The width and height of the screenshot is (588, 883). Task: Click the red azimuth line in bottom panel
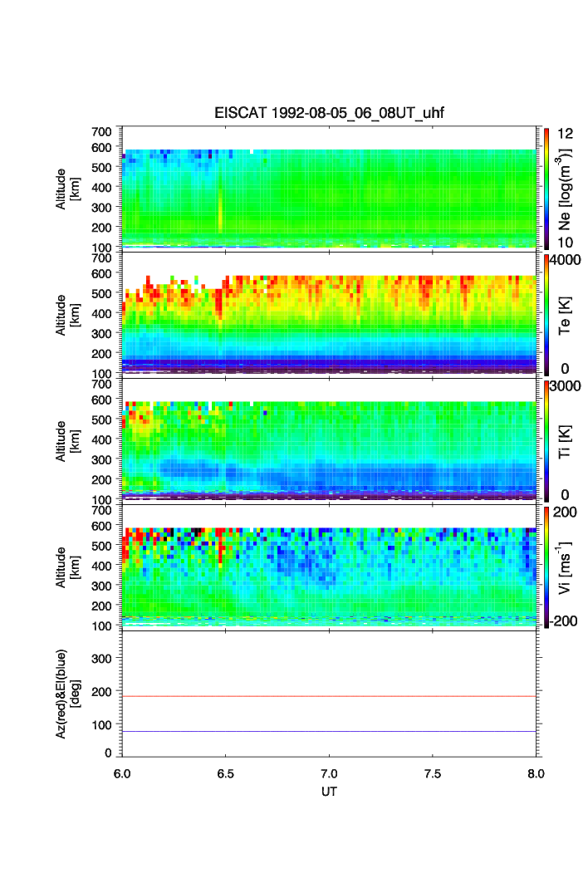(329, 697)
